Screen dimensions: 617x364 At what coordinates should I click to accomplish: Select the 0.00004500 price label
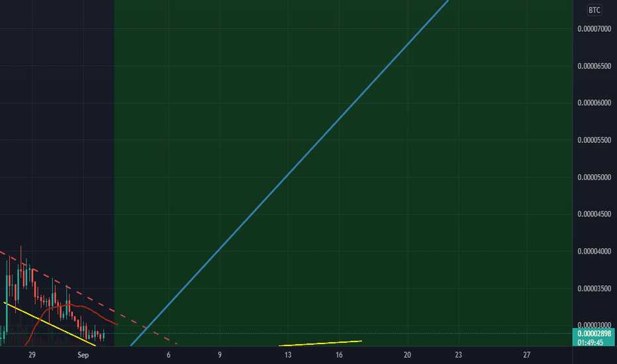point(594,214)
